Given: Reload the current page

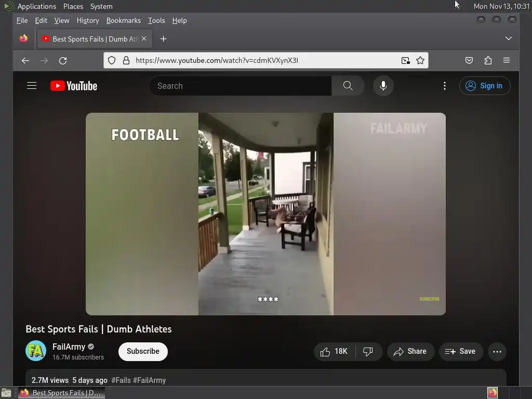Looking at the screenshot, I should pos(63,61).
